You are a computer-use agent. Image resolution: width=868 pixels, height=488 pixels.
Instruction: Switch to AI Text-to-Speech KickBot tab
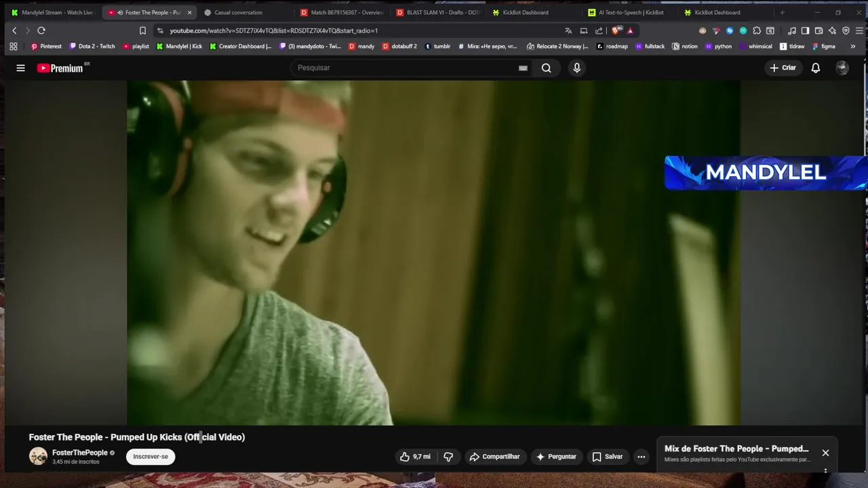click(x=630, y=12)
